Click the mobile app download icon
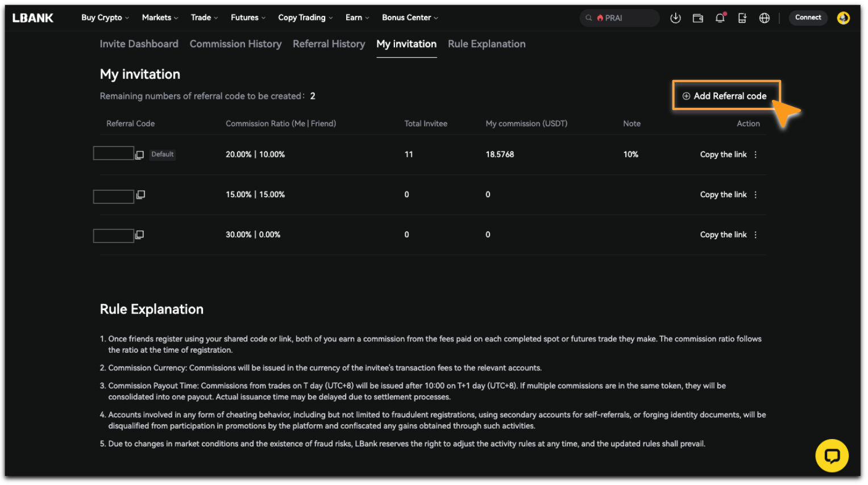Image resolution: width=868 pixels, height=485 pixels. click(742, 18)
